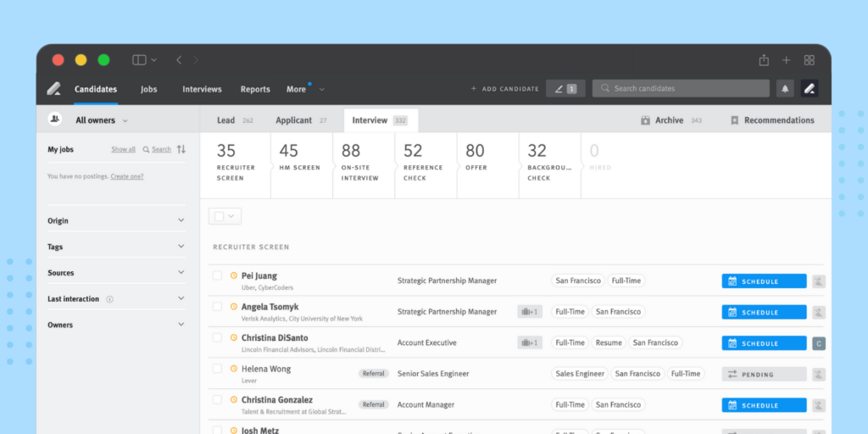Check the box next to Pei Juang
The width and height of the screenshot is (868, 434).
[x=218, y=275]
